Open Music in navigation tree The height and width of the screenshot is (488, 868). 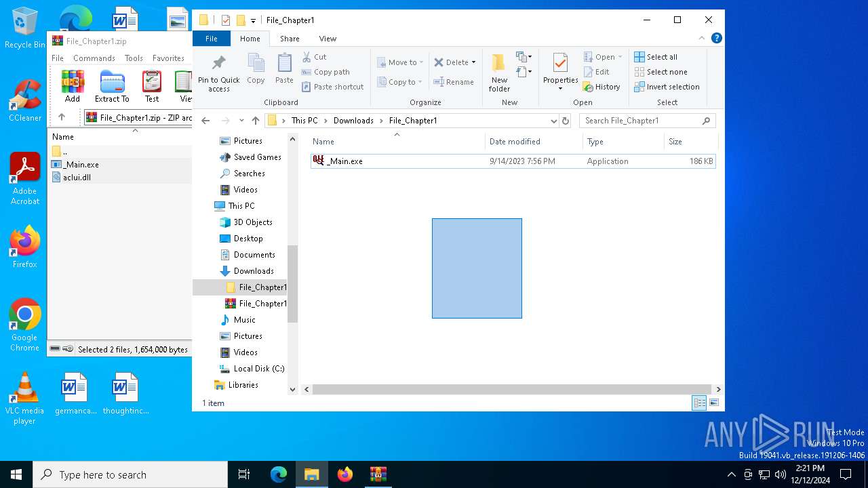[x=244, y=320]
